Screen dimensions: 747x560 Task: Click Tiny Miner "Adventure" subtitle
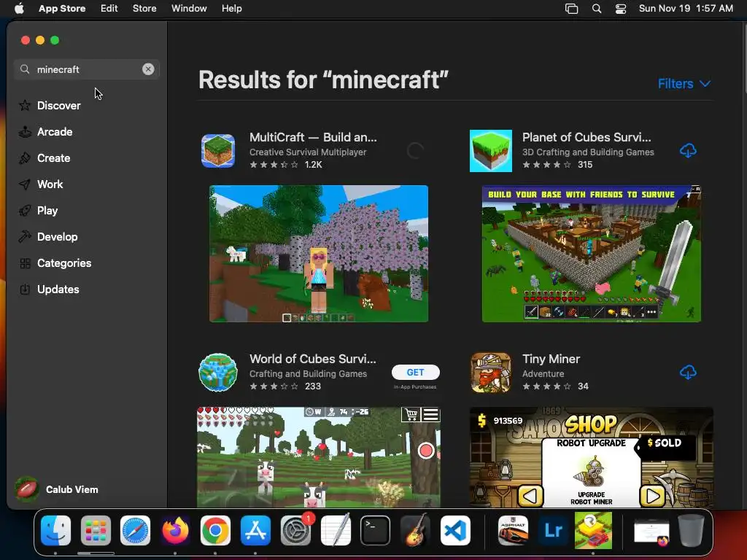[543, 374]
